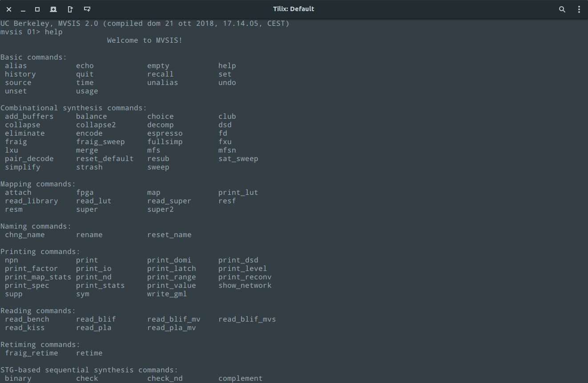Click the 'print_map_stats' command text

[38, 277]
